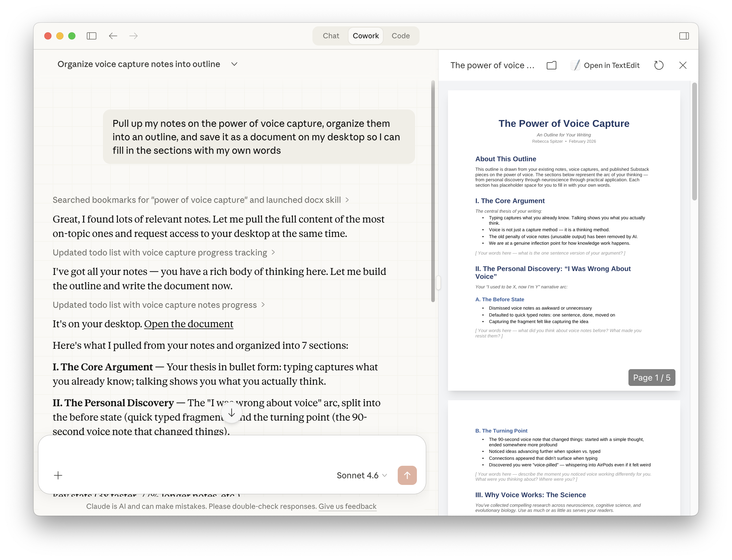Open the conversation title dropdown
The image size is (732, 560).
pyautogui.click(x=234, y=64)
